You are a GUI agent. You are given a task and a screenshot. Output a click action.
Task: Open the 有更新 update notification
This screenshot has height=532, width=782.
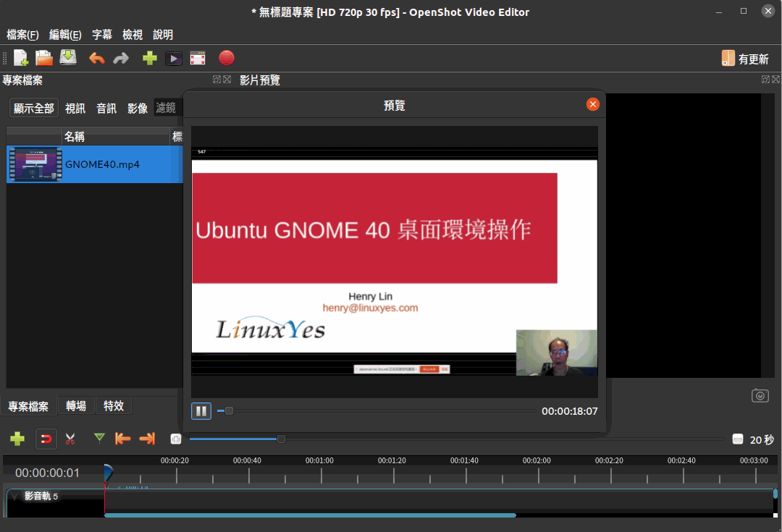[745, 59]
